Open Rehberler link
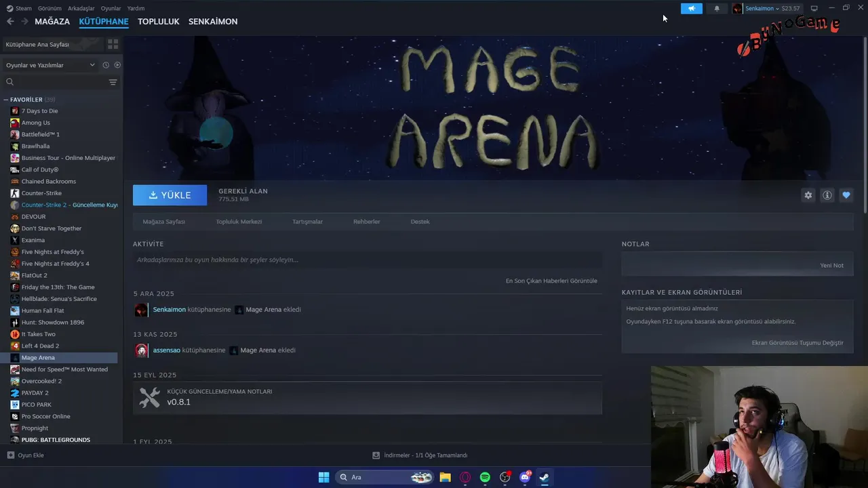Screen dimensions: 868x488 click(367, 222)
